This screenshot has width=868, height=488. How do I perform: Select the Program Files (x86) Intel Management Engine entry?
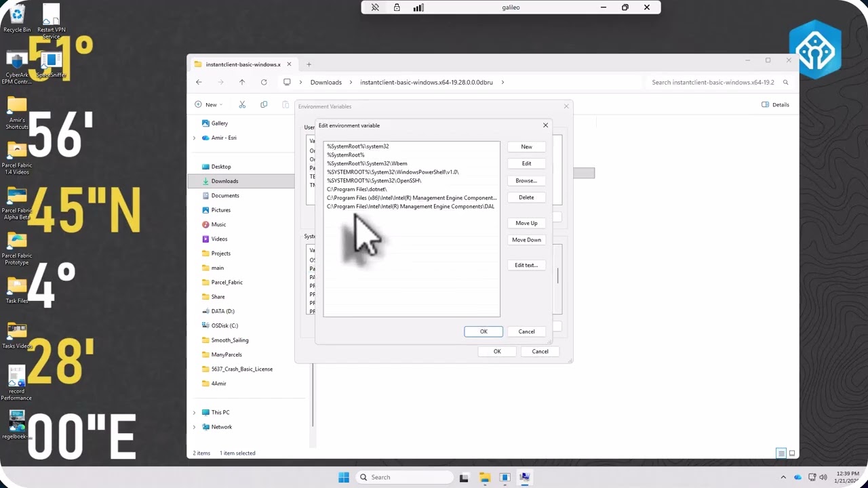pyautogui.click(x=412, y=198)
